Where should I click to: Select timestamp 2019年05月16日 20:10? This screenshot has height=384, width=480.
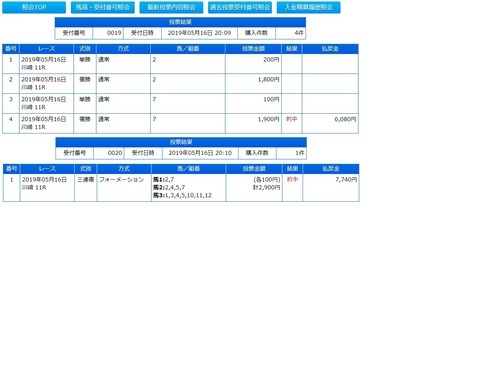click(x=200, y=153)
